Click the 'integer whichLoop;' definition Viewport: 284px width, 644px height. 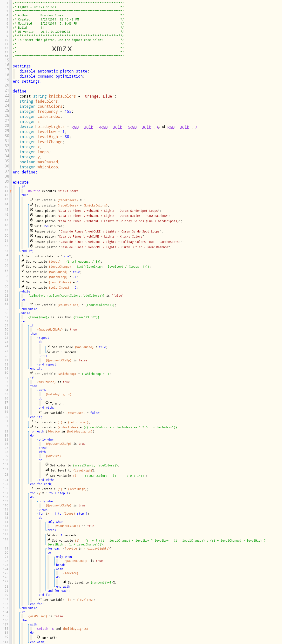coord(40,167)
